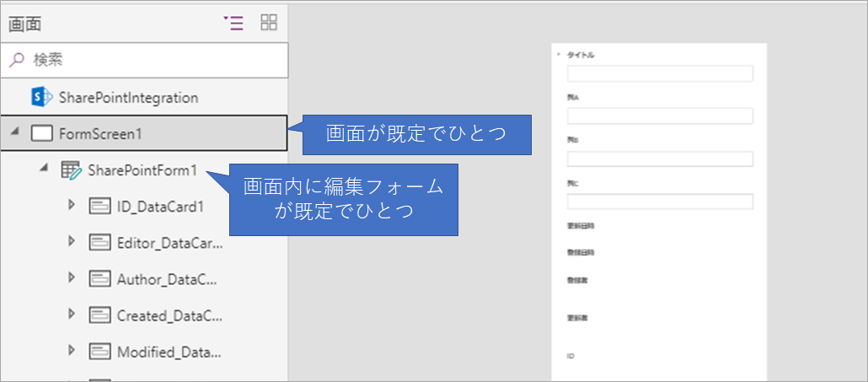Click the 列A text input field
The height and width of the screenshot is (382, 868).
[660, 116]
